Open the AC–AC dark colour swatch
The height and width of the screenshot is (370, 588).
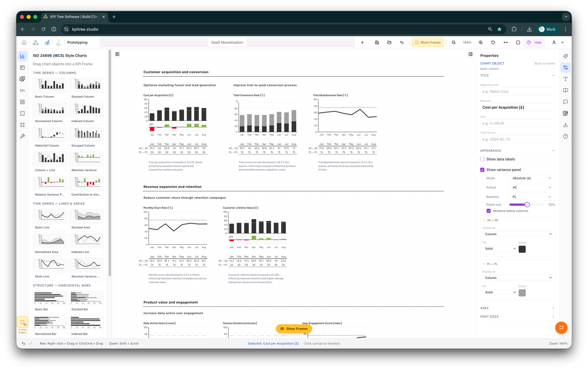pyautogui.click(x=522, y=249)
